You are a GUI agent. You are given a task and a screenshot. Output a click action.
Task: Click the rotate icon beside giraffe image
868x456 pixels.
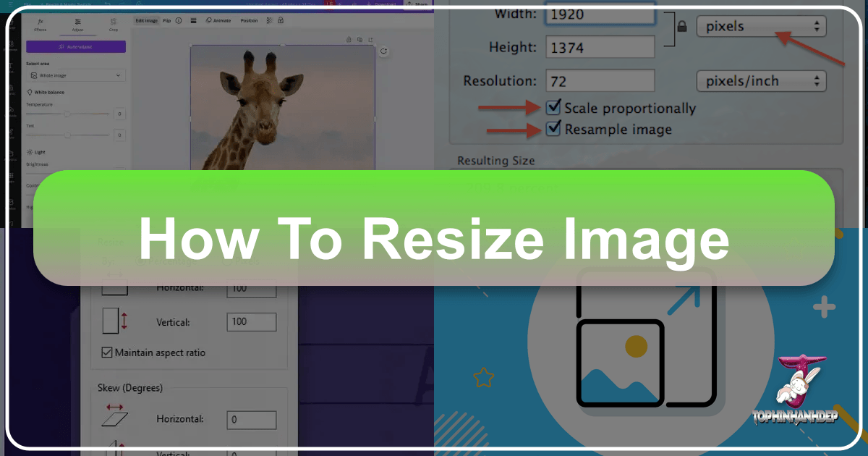[x=384, y=51]
